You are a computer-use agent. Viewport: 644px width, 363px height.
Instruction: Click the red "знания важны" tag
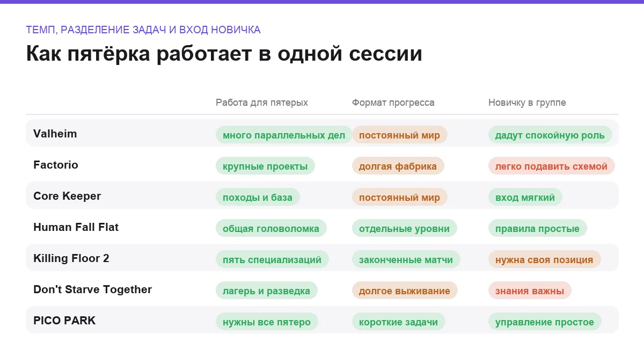[x=530, y=291]
